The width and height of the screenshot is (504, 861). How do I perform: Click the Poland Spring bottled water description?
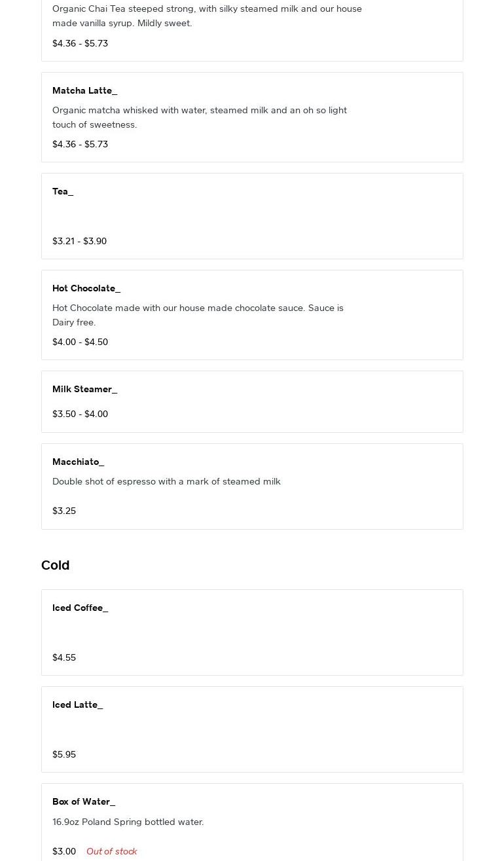[x=128, y=822]
